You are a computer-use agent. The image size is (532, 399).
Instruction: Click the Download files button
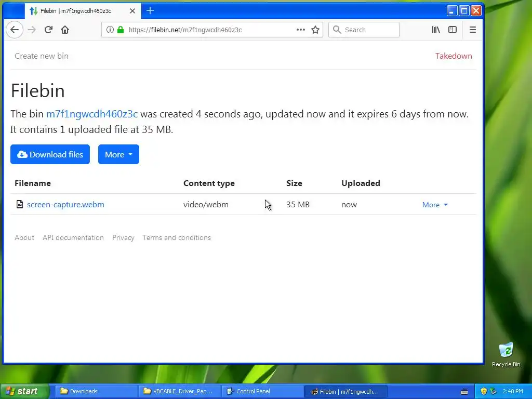(x=50, y=154)
